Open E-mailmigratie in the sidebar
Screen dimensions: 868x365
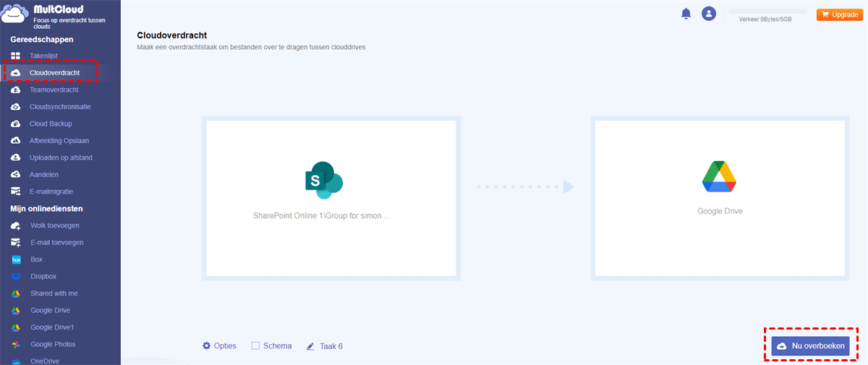[x=51, y=192]
